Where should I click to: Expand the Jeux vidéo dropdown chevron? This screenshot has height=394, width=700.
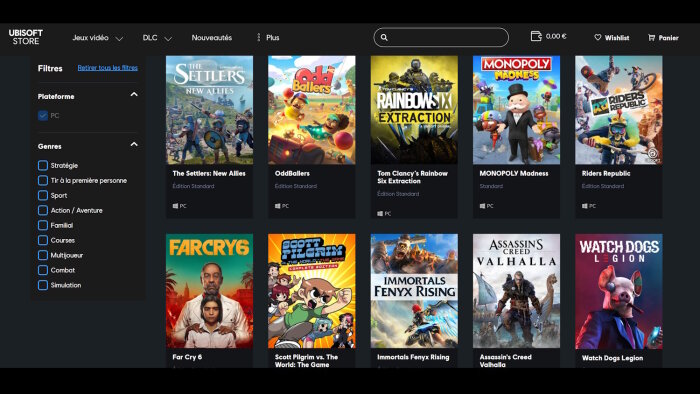[x=119, y=39]
